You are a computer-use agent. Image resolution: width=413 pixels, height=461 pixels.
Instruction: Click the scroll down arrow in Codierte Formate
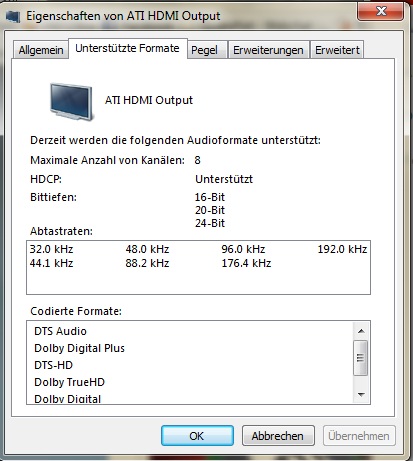point(361,394)
